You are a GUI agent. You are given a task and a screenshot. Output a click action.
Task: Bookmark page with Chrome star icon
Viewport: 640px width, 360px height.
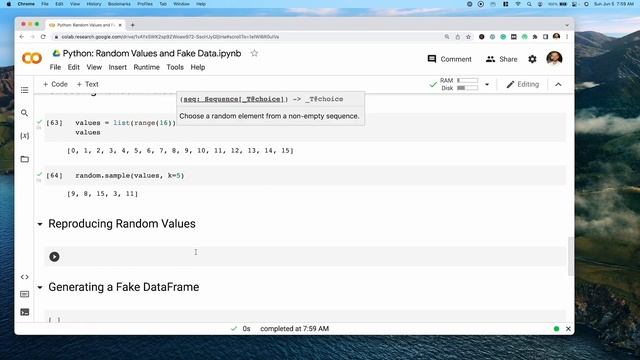coord(468,37)
